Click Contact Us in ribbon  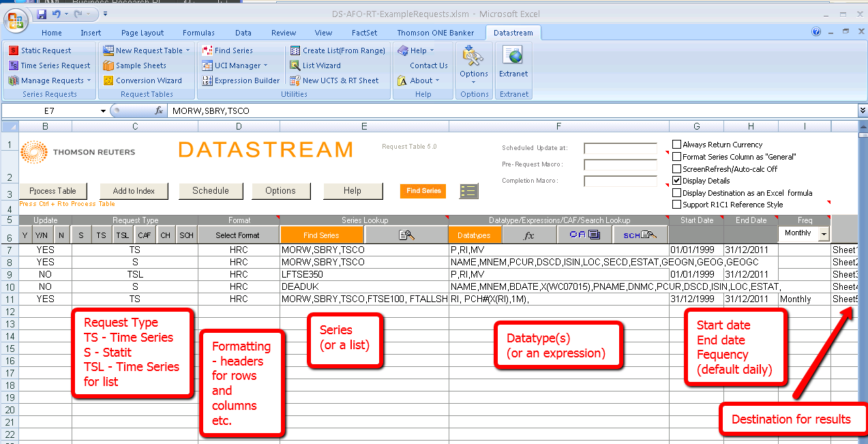(428, 65)
